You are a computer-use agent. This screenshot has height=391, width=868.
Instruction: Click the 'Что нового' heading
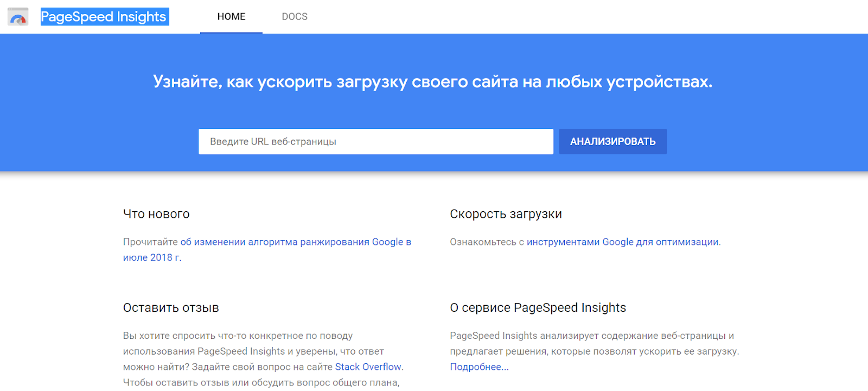[x=156, y=214]
